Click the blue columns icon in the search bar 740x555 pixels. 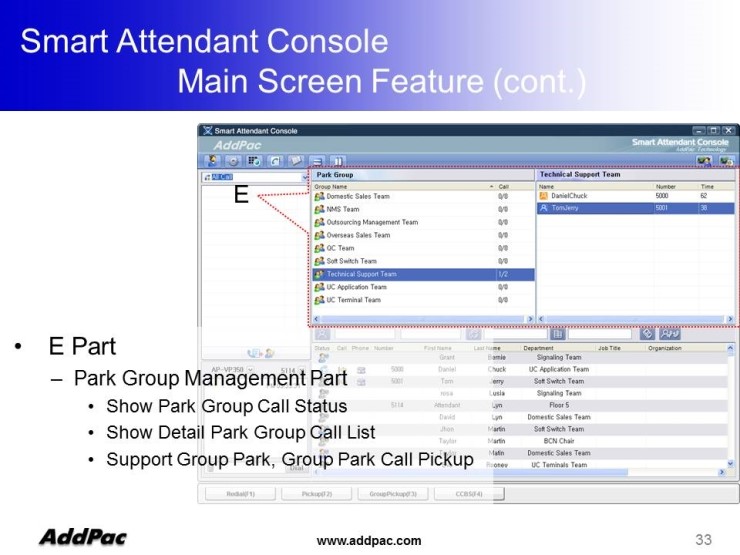557,334
